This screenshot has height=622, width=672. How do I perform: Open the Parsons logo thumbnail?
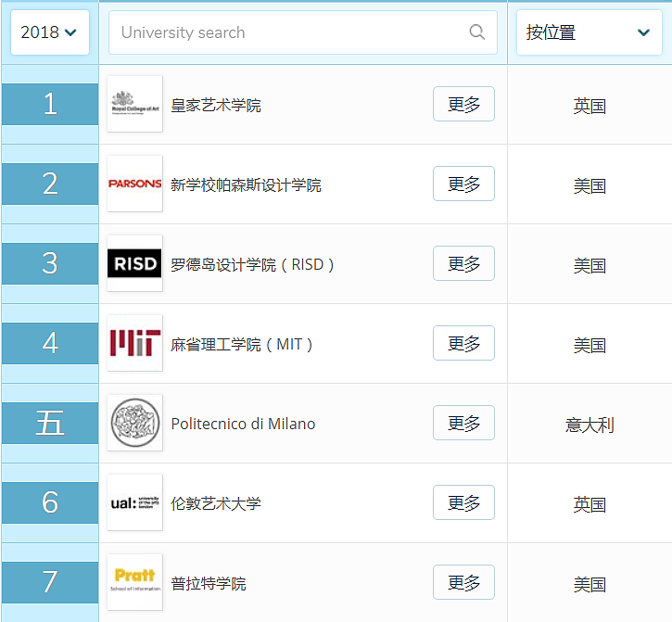(134, 184)
